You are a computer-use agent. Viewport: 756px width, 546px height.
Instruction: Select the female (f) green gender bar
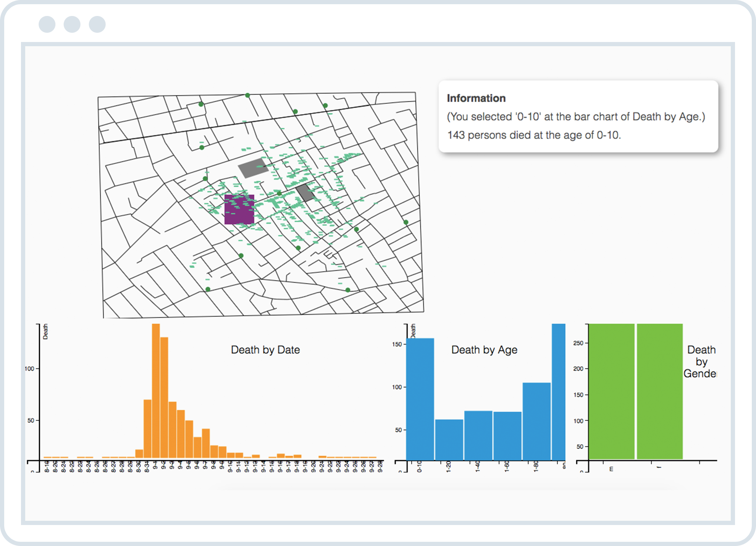659,391
